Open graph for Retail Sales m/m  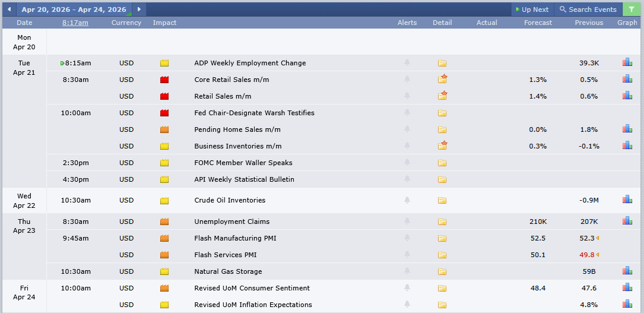tap(627, 95)
